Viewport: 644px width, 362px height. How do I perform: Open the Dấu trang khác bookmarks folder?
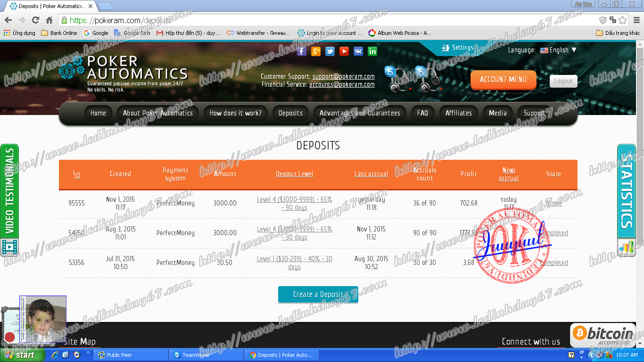pos(618,33)
